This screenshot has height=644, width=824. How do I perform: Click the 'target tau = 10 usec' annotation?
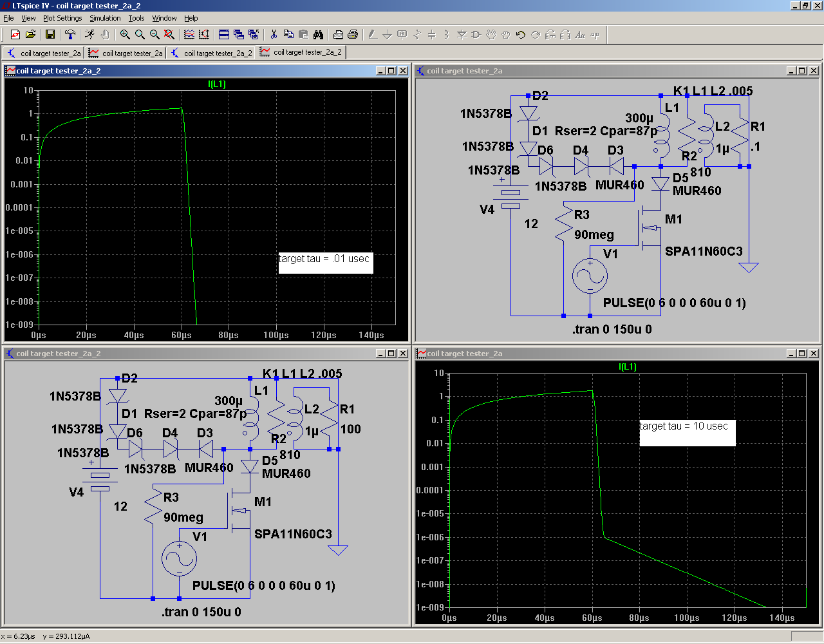684,426
